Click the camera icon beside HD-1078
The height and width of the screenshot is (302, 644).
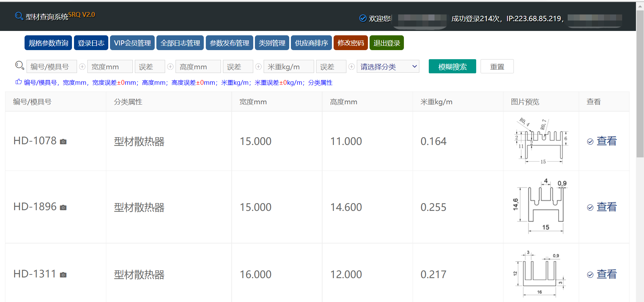(63, 142)
